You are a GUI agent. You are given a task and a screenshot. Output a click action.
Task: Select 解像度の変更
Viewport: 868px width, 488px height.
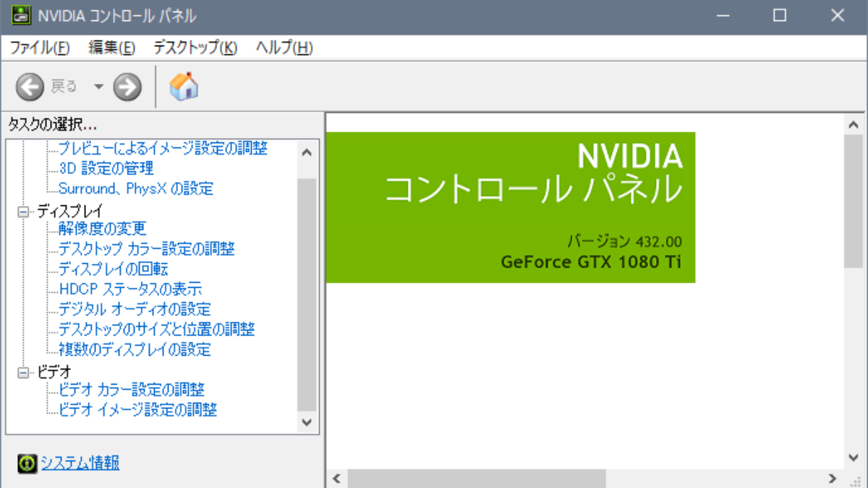102,229
